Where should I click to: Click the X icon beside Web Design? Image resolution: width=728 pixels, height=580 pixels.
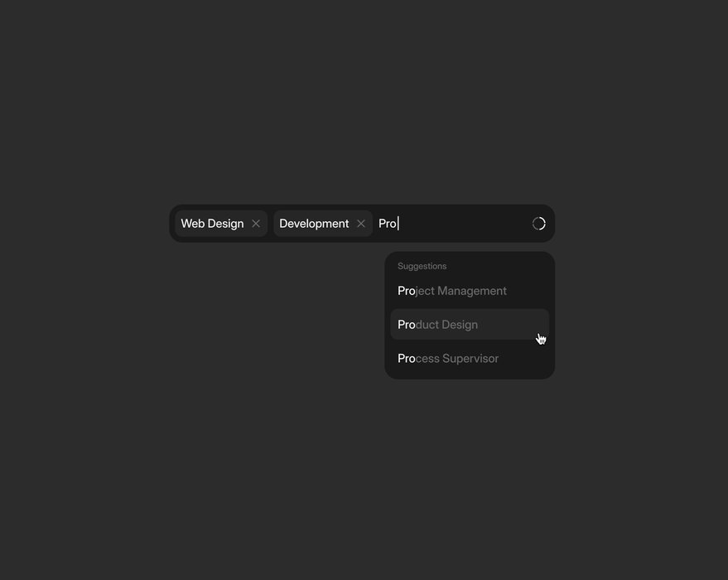[256, 224]
